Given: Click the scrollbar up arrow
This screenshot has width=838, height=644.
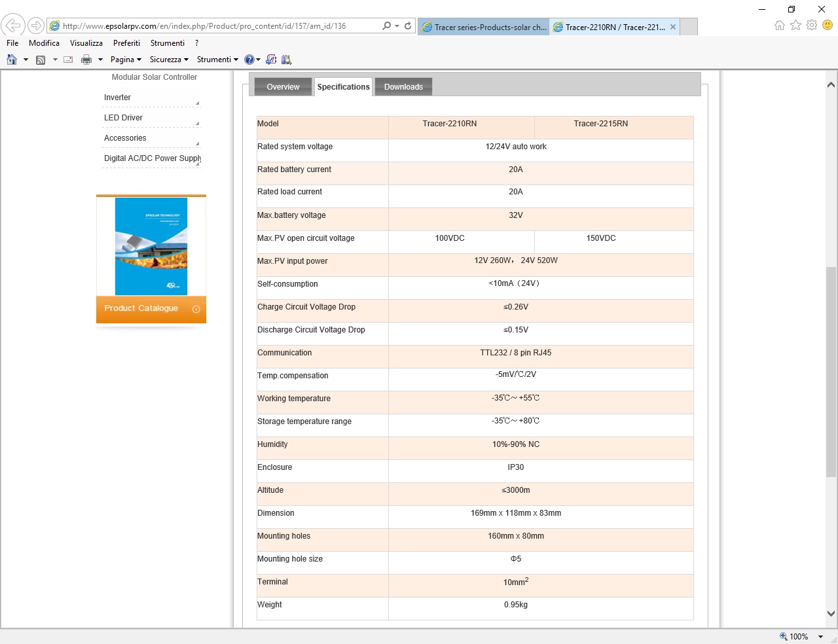Looking at the screenshot, I should tap(831, 84).
